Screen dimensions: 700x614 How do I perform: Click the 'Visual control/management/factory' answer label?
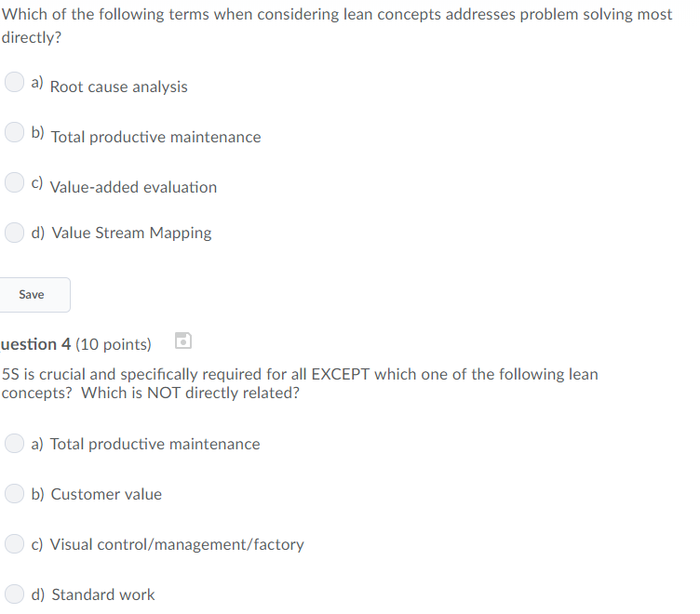177,544
